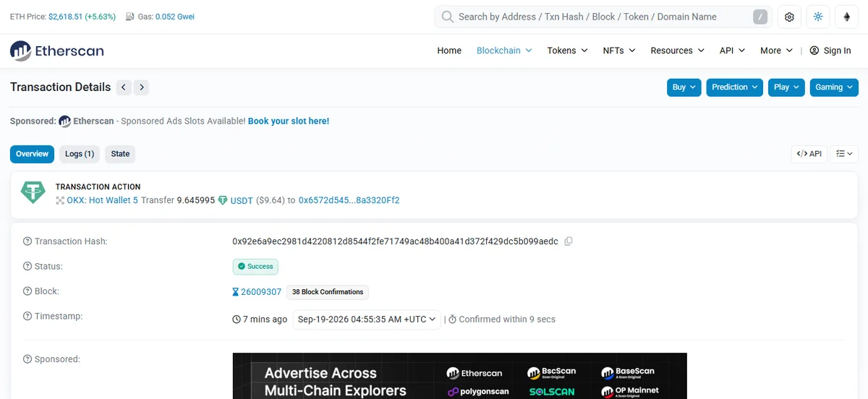Click Book your slot here link
This screenshot has height=399, width=868.
tap(289, 121)
